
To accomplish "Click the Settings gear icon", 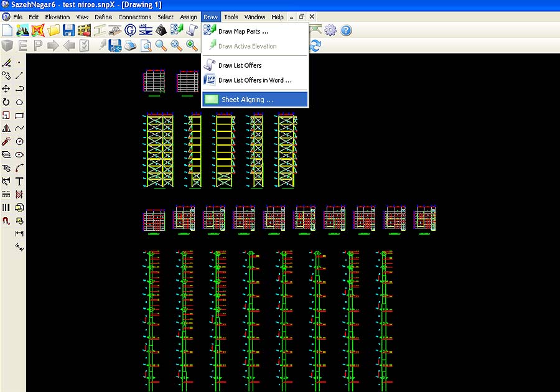I will tap(330, 30).
